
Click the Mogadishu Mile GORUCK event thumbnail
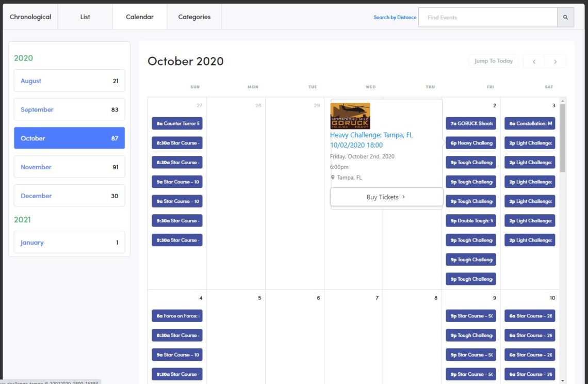point(350,116)
